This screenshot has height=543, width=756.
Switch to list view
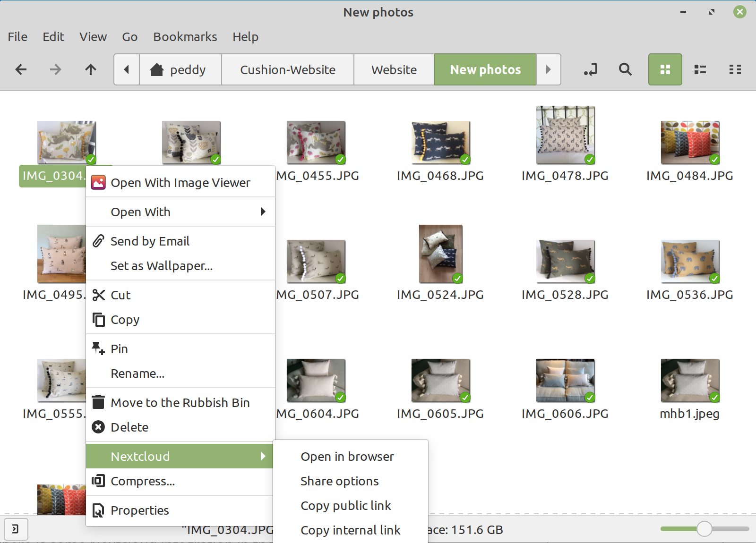pyautogui.click(x=700, y=69)
